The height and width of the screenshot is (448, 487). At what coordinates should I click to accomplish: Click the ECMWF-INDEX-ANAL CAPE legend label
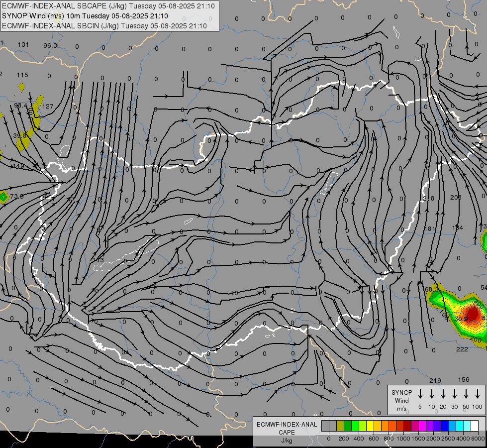tap(287, 432)
